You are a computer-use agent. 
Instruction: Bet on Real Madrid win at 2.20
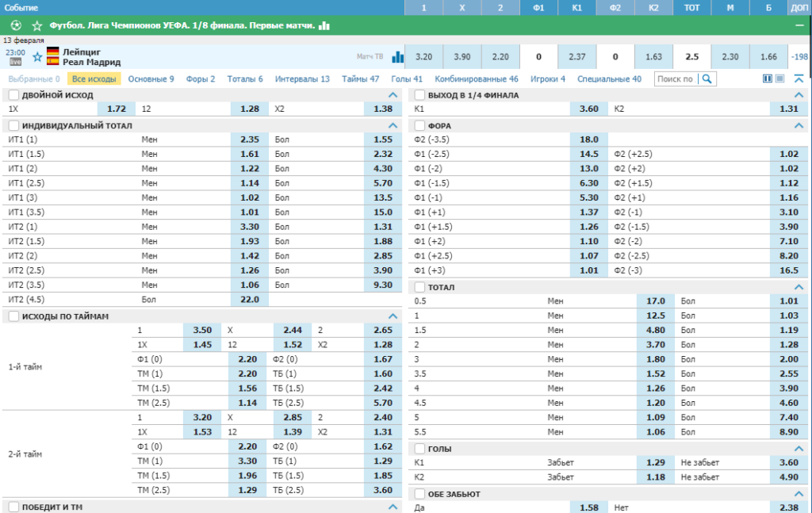point(500,57)
